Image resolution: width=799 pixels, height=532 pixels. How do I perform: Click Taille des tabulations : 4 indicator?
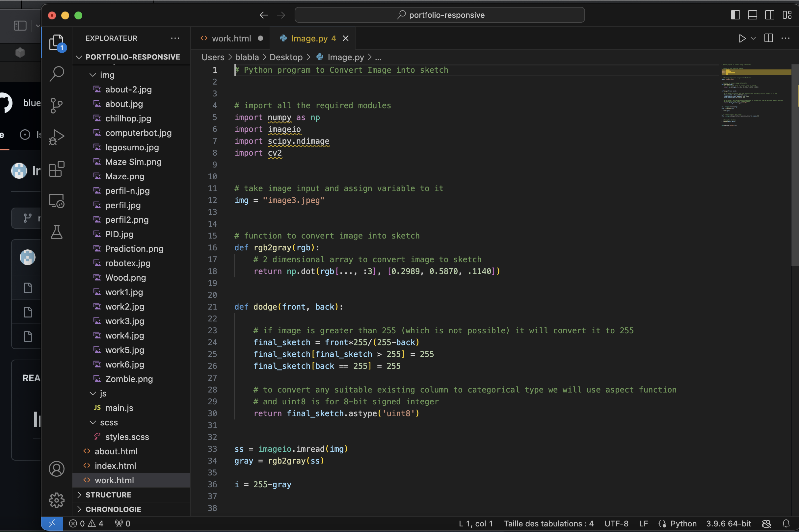point(548,523)
